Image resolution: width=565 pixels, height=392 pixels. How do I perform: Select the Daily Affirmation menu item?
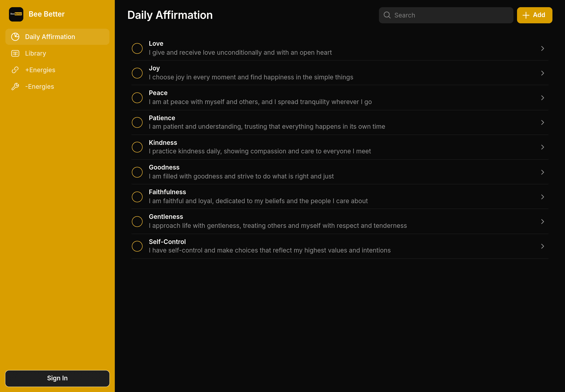pyautogui.click(x=57, y=37)
